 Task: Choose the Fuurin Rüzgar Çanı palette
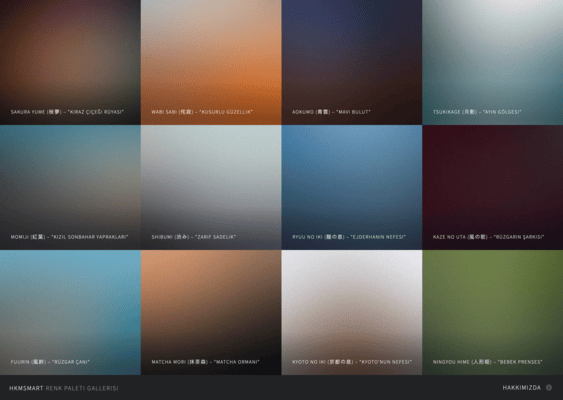[70, 312]
